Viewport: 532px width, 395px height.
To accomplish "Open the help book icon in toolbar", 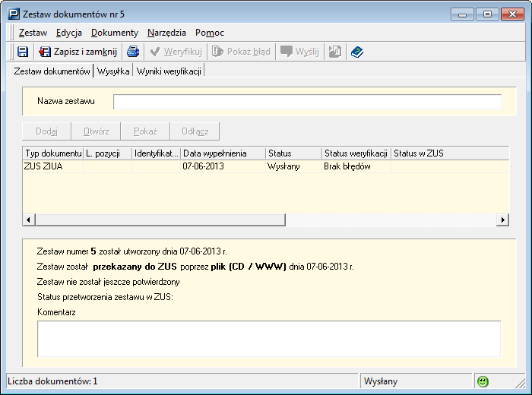I will pyautogui.click(x=357, y=52).
